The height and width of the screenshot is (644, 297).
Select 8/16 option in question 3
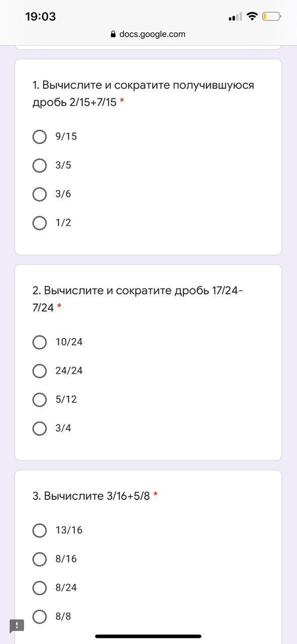pyautogui.click(x=40, y=559)
